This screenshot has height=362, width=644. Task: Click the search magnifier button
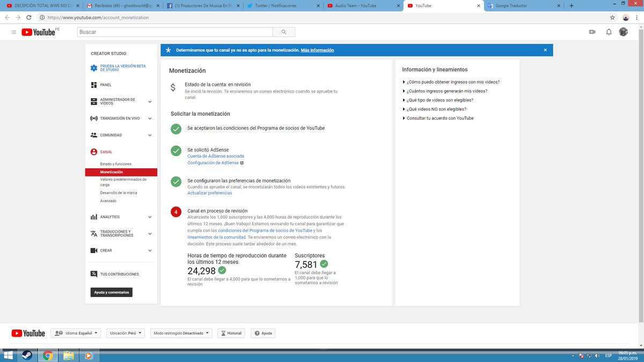click(x=283, y=32)
